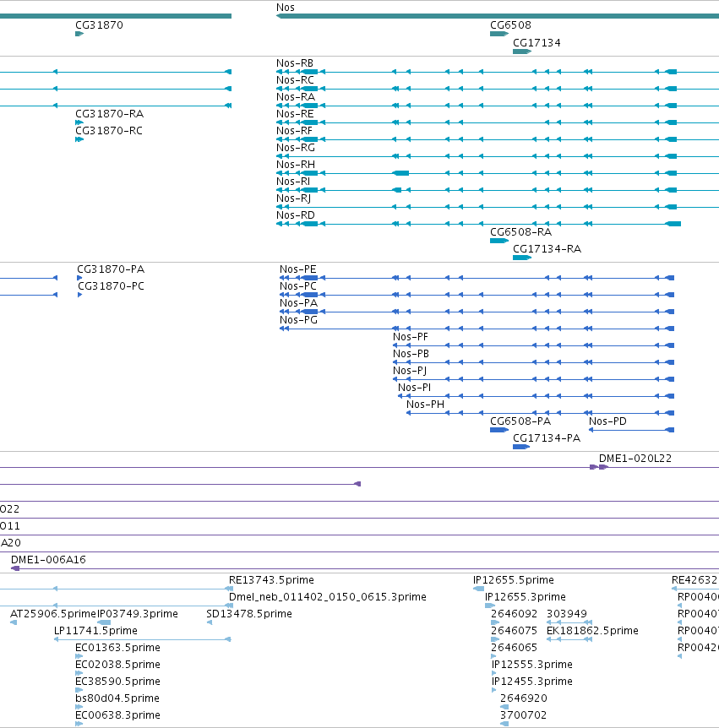Select the DME1-020L22 clone
Viewport: 719px width, 728px height.
point(635,459)
